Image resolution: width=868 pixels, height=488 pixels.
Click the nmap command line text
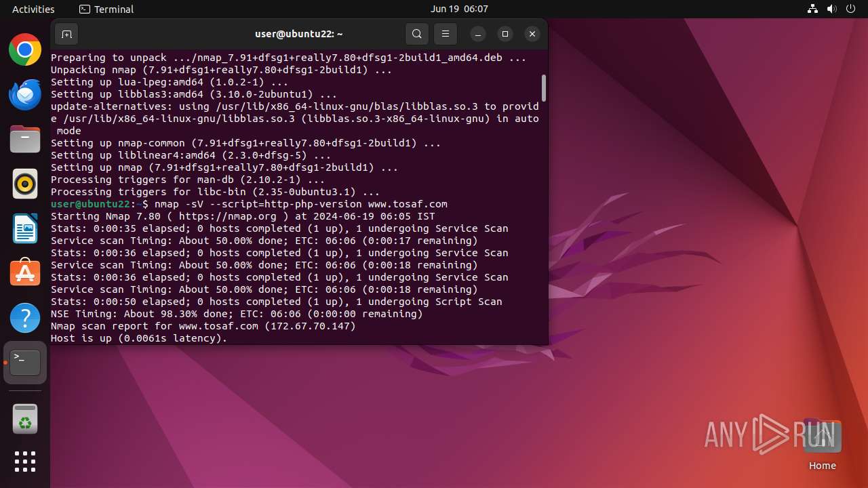301,204
